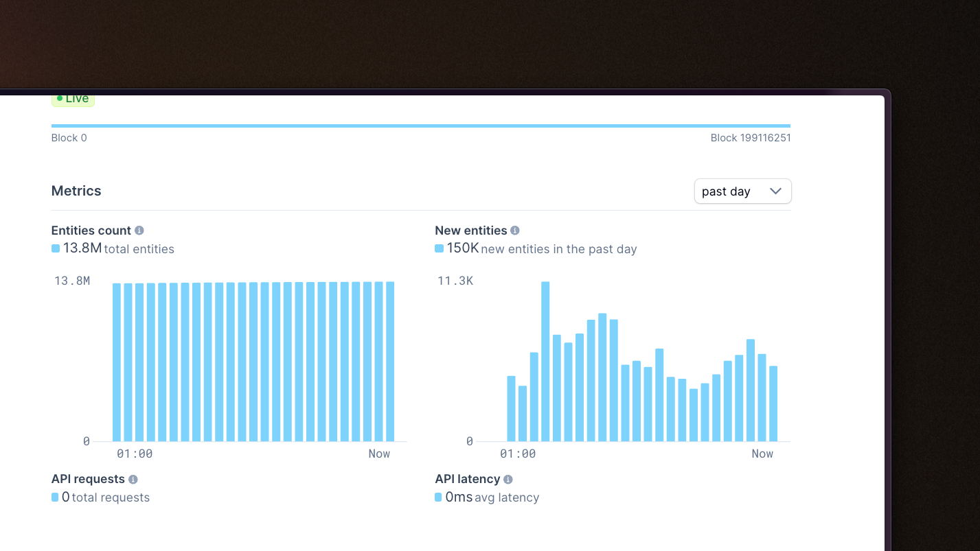Click the Now label under New entities chart
This screenshot has height=551, width=980.
click(762, 454)
